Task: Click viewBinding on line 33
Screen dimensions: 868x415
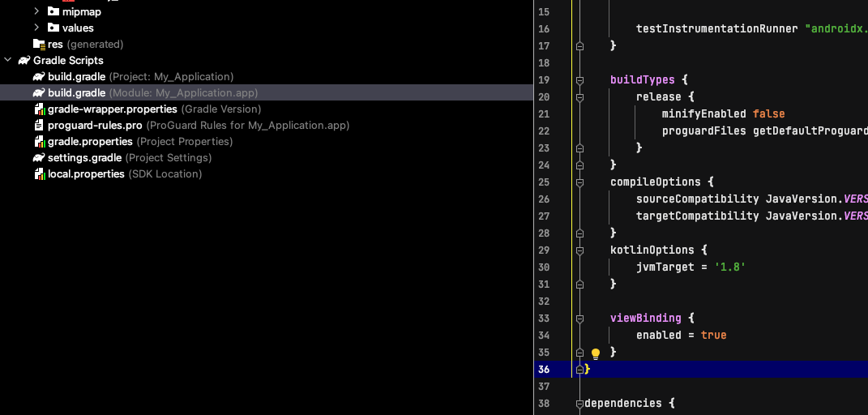Action: pyautogui.click(x=645, y=319)
